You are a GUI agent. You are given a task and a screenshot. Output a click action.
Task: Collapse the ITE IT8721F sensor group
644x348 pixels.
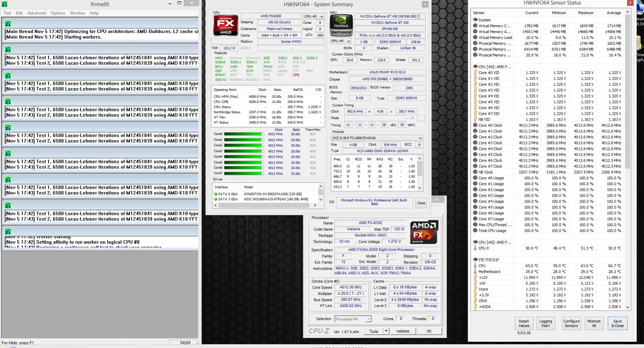click(475, 260)
